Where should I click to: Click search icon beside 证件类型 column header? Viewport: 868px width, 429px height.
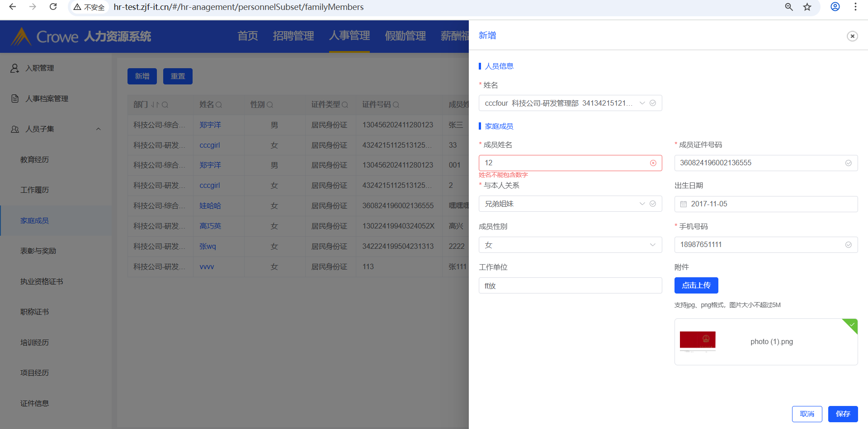click(x=345, y=105)
